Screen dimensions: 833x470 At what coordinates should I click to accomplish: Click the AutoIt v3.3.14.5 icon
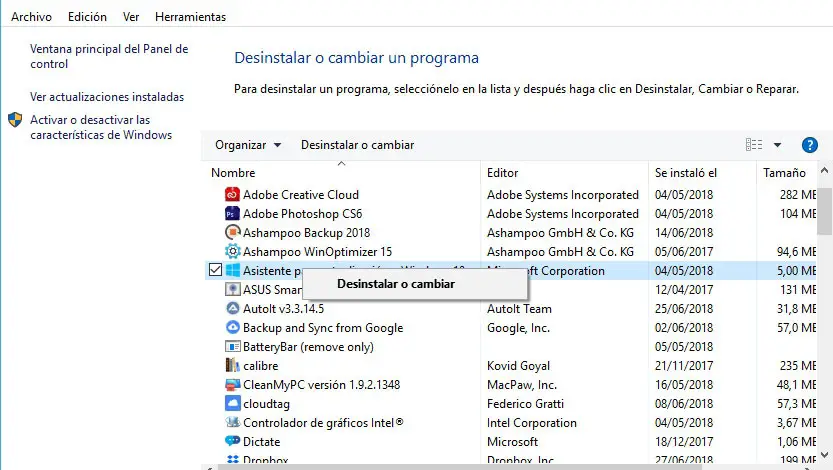[x=232, y=309]
